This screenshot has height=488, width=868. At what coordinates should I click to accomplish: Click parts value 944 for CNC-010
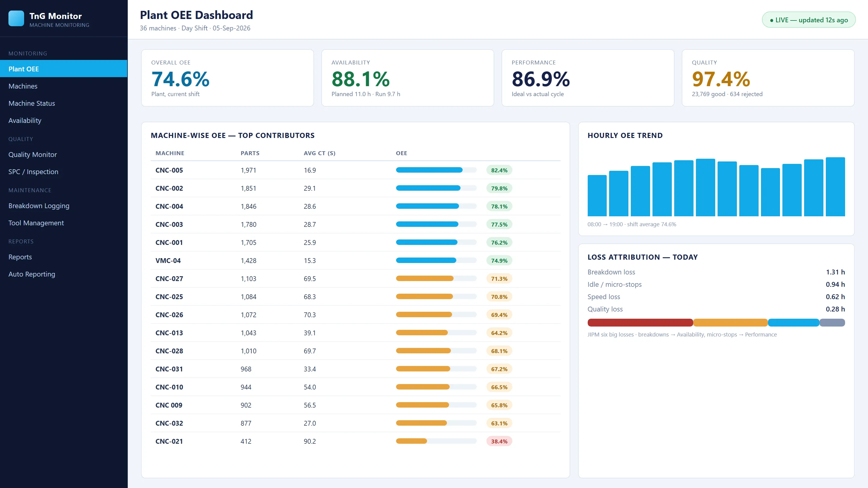tap(246, 387)
